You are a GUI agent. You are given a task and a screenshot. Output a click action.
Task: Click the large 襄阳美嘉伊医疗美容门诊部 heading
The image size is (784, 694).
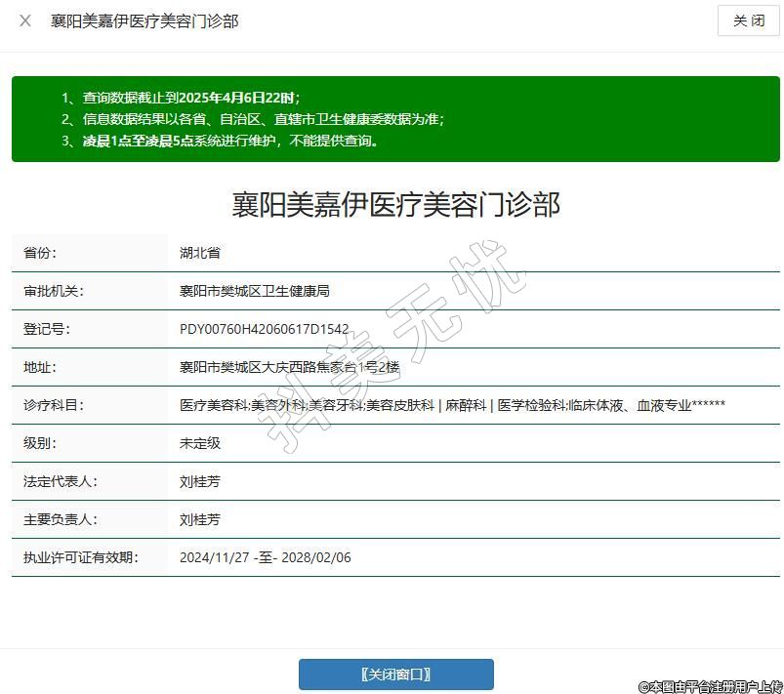(395, 205)
